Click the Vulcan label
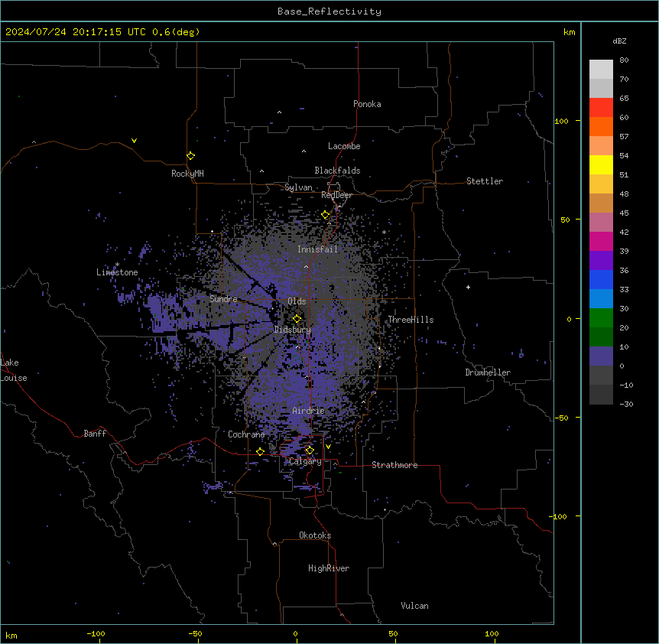This screenshot has height=644, width=659. click(414, 606)
